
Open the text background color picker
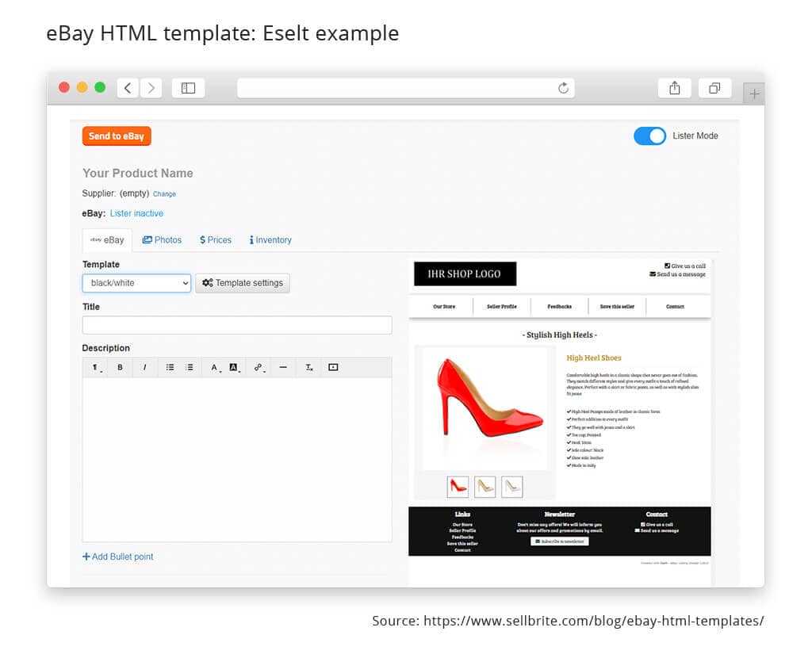(x=235, y=368)
